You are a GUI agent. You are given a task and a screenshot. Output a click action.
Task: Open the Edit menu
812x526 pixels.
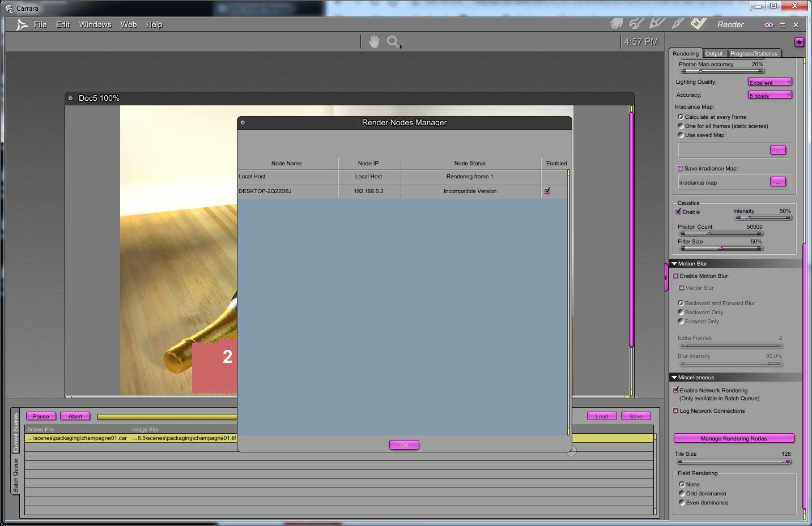tap(63, 24)
